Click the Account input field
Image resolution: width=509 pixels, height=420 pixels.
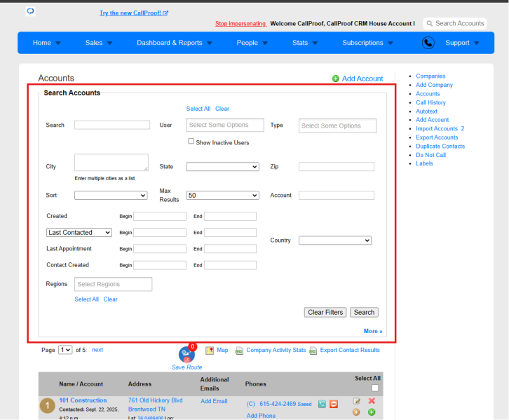337,196
